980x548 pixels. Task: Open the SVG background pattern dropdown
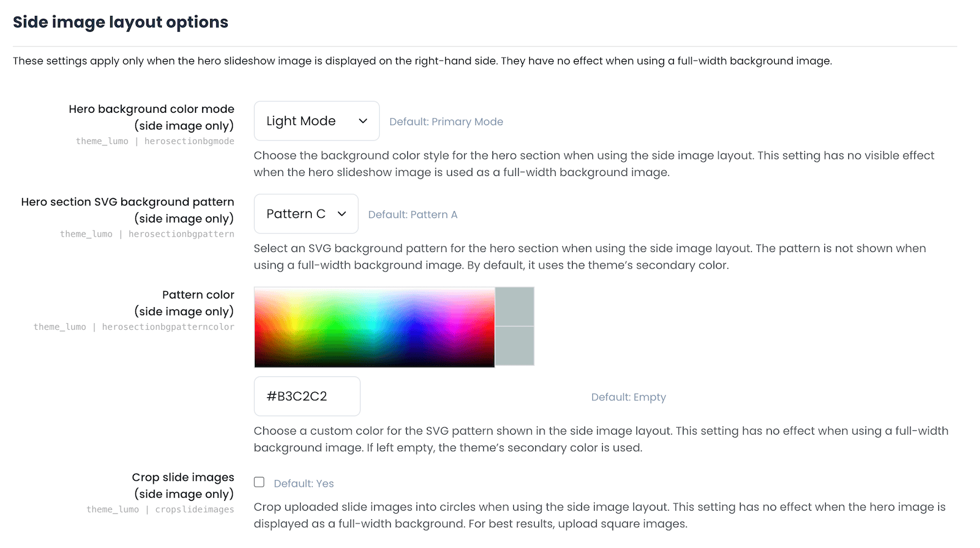pos(306,213)
